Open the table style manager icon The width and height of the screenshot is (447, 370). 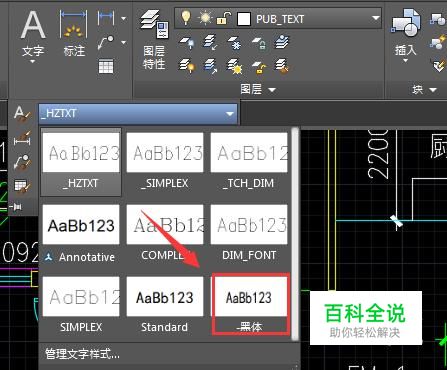(22, 185)
